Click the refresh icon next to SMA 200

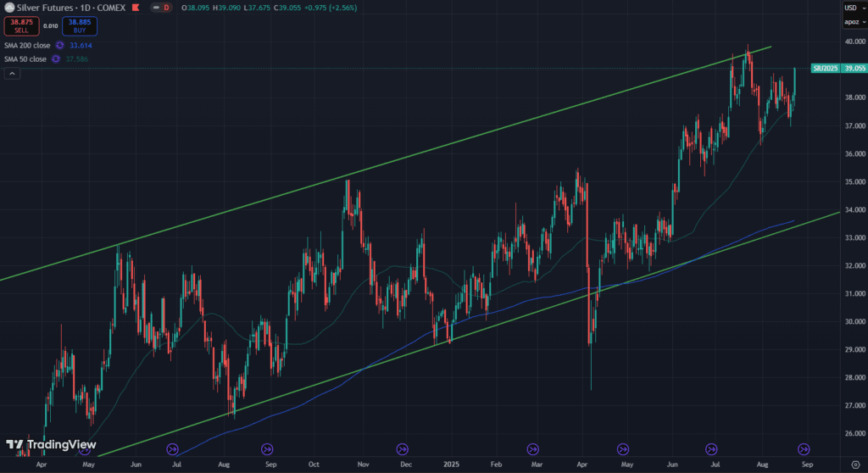(x=60, y=45)
